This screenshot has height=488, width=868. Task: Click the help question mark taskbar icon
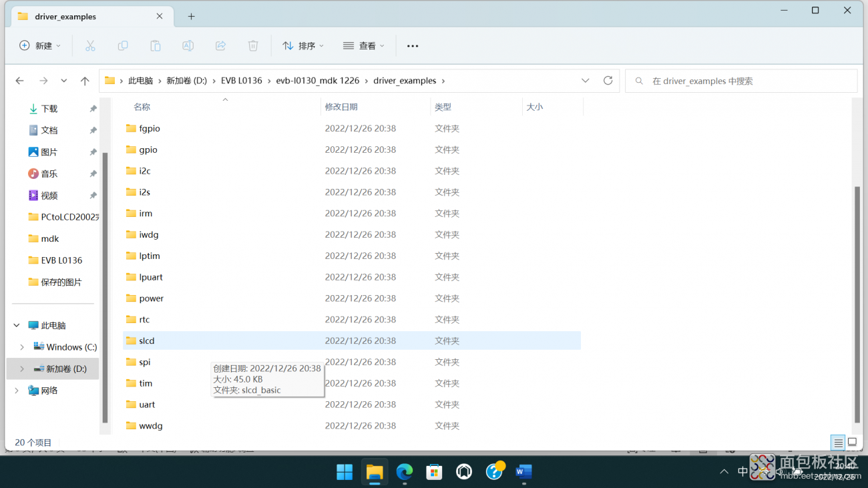(494, 472)
